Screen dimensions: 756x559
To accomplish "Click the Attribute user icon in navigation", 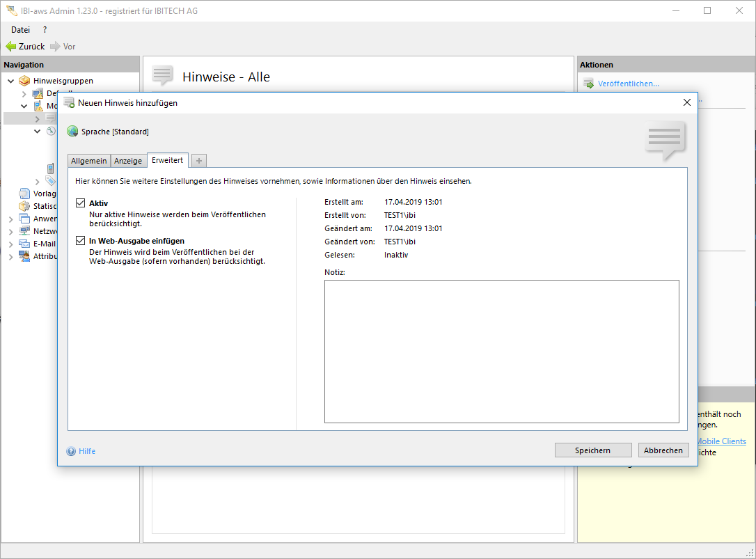I will [25, 256].
